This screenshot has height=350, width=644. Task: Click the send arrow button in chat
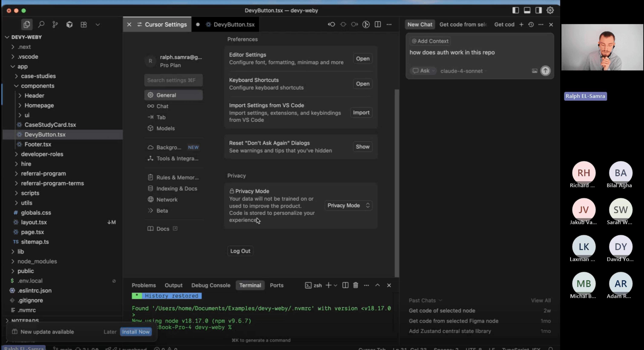coord(545,71)
